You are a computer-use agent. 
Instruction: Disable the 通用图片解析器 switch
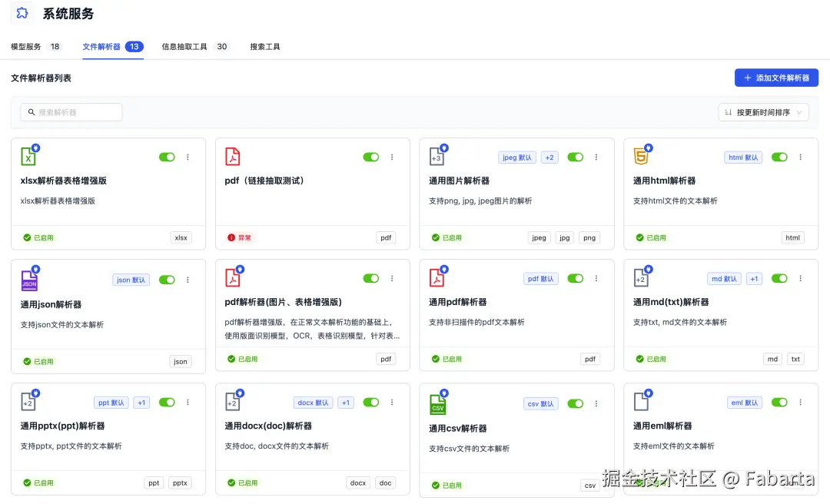576,157
